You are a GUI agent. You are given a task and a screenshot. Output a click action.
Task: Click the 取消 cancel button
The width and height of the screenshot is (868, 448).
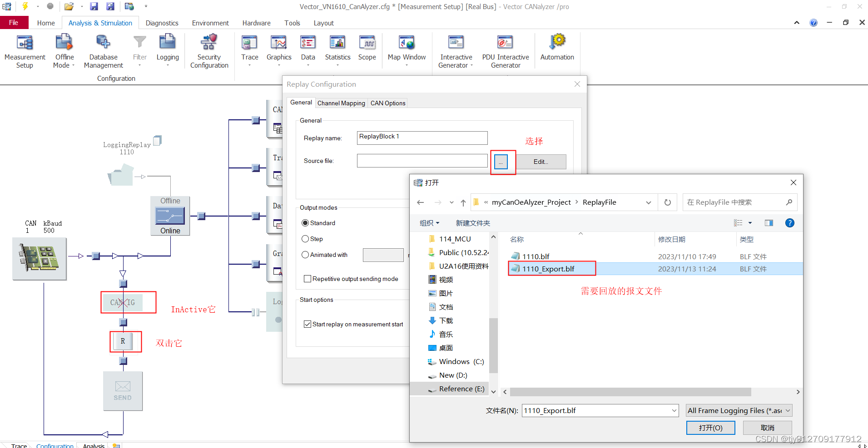click(x=767, y=428)
